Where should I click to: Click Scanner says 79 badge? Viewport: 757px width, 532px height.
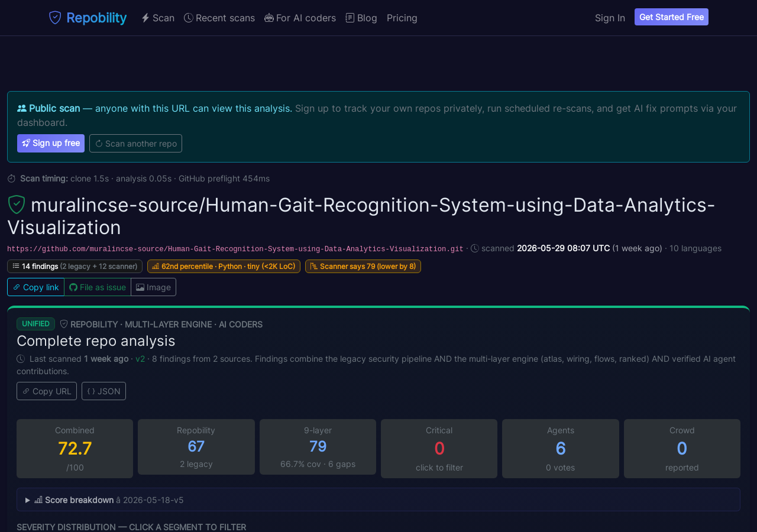point(363,266)
